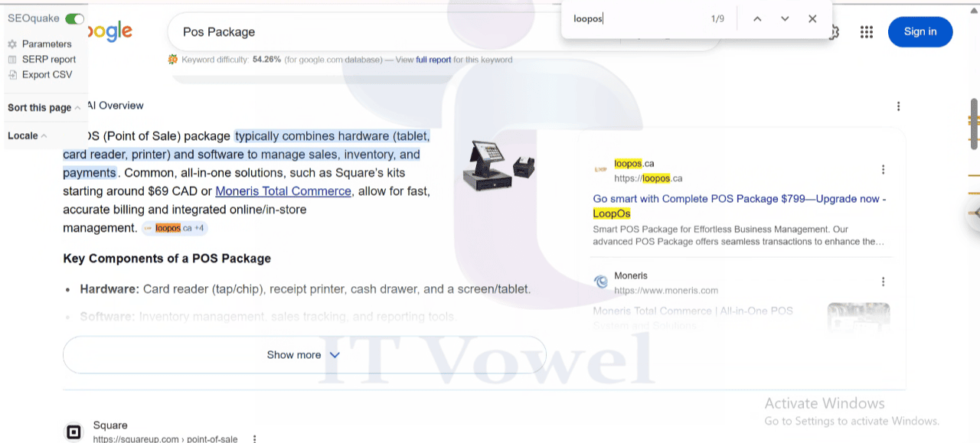Screen dimensions: 980x443
Task: Click the Moneris favicon icon
Action: tap(601, 282)
